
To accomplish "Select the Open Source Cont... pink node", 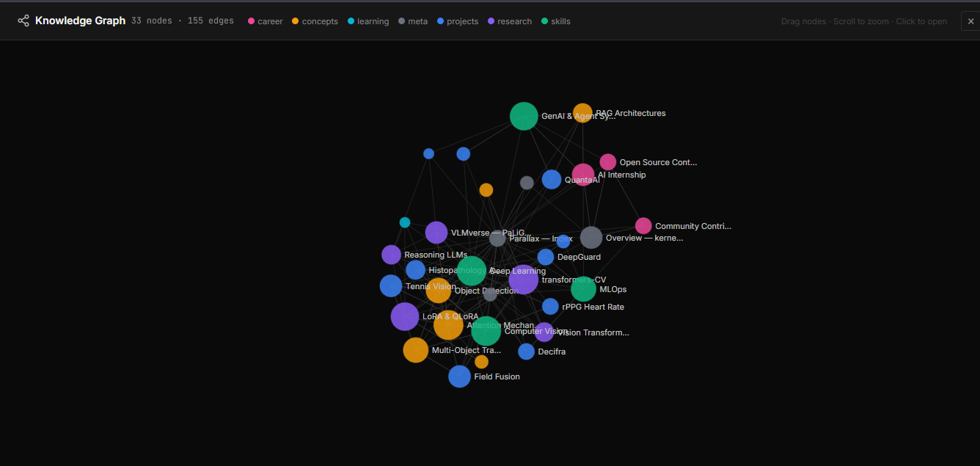I will (x=608, y=162).
